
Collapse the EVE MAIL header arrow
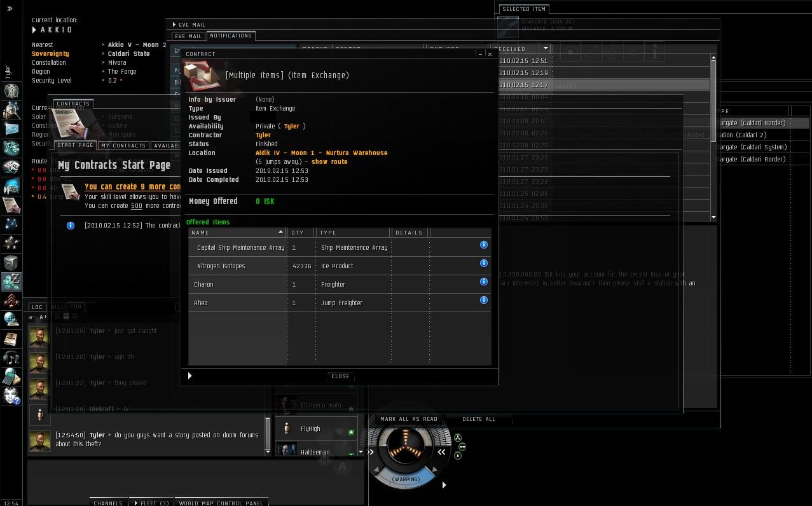tap(174, 25)
